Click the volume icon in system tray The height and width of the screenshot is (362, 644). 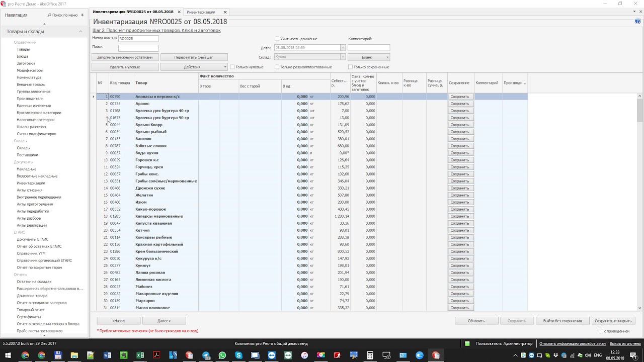pyautogui.click(x=588, y=355)
